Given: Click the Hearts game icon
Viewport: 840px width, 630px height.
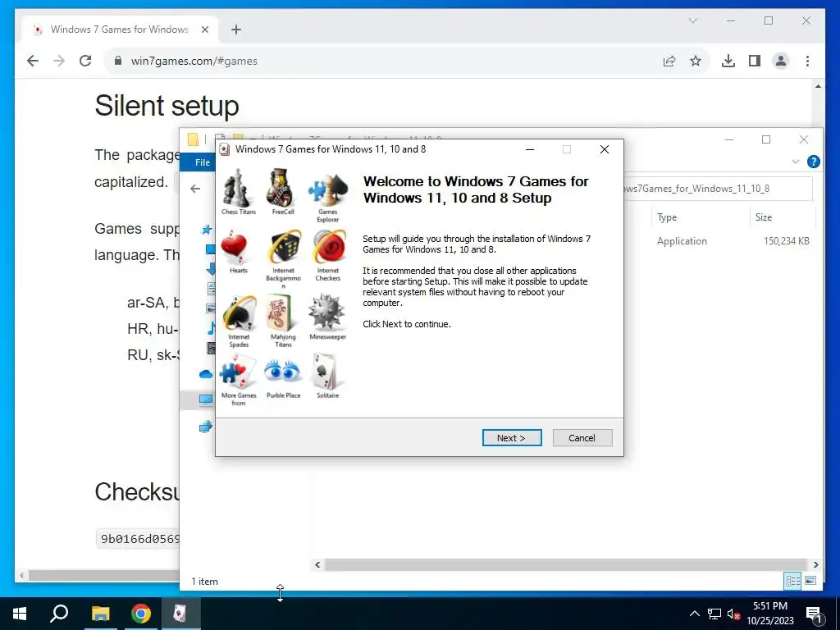Looking at the screenshot, I should (235, 248).
